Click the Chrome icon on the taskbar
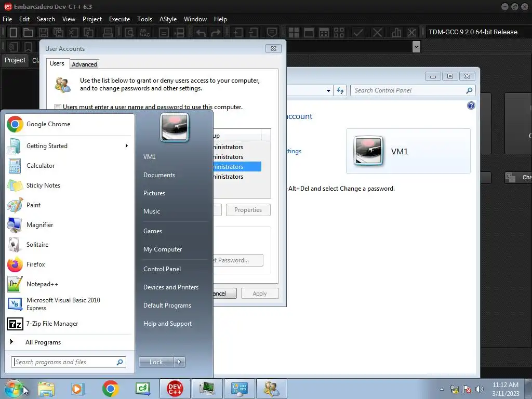Viewport: 532px width, 399px height. [110, 389]
